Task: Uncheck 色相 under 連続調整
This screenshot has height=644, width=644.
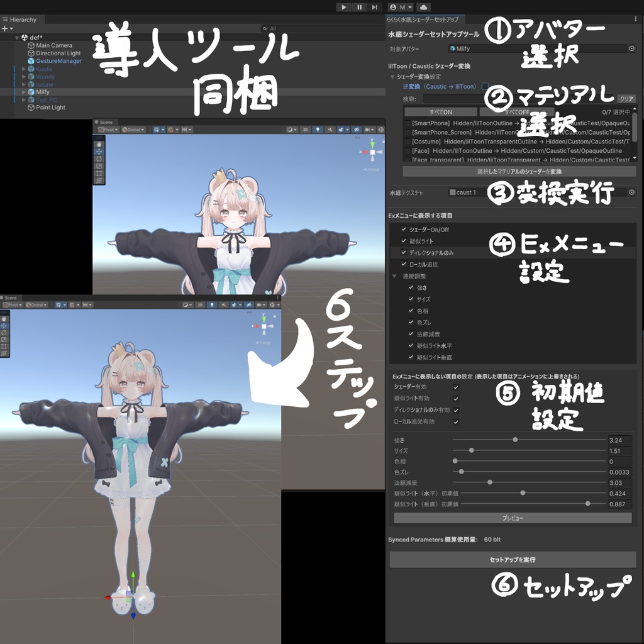Action: pyautogui.click(x=411, y=311)
